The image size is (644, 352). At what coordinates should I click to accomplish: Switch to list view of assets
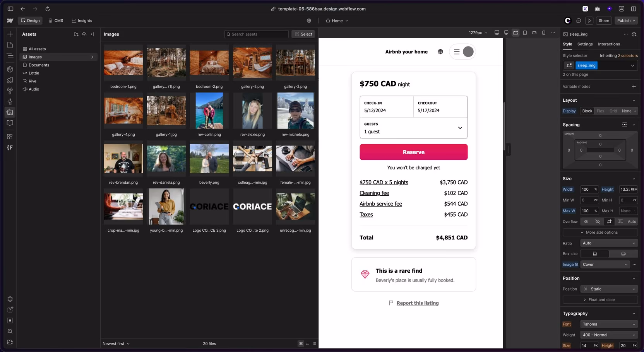314,343
